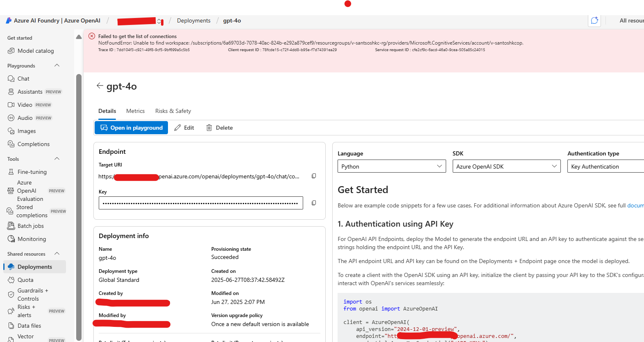Click gpt-4o in the breadcrumb

tap(232, 20)
